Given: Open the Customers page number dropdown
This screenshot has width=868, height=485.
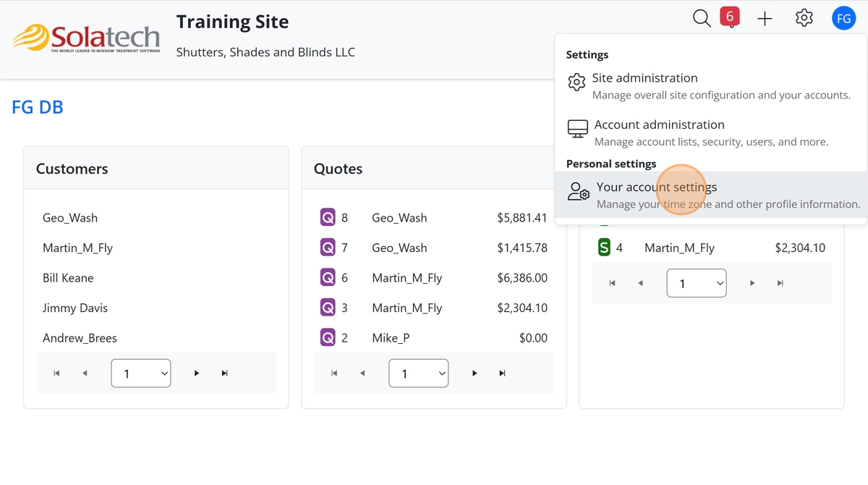Looking at the screenshot, I should pos(141,374).
